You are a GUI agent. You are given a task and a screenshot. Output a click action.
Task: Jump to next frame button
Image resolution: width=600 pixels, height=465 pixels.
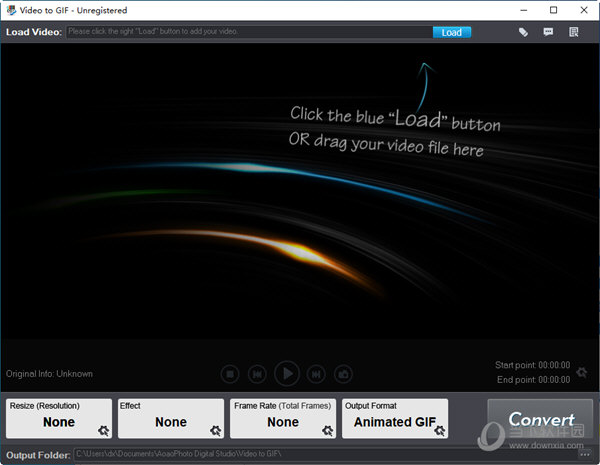tap(316, 374)
